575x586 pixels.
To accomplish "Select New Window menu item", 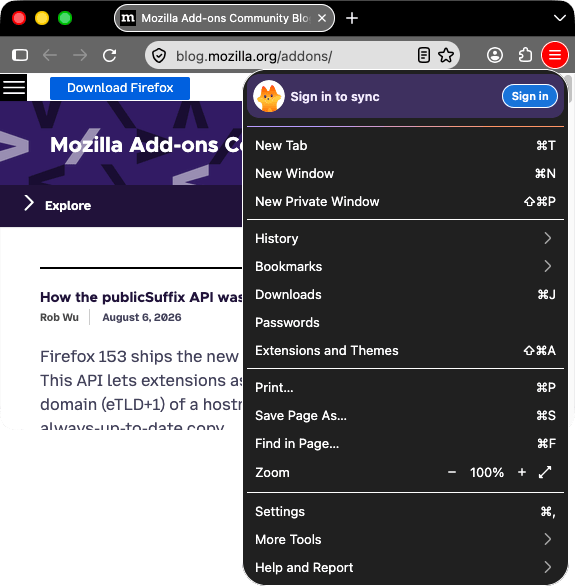I will 405,173.
